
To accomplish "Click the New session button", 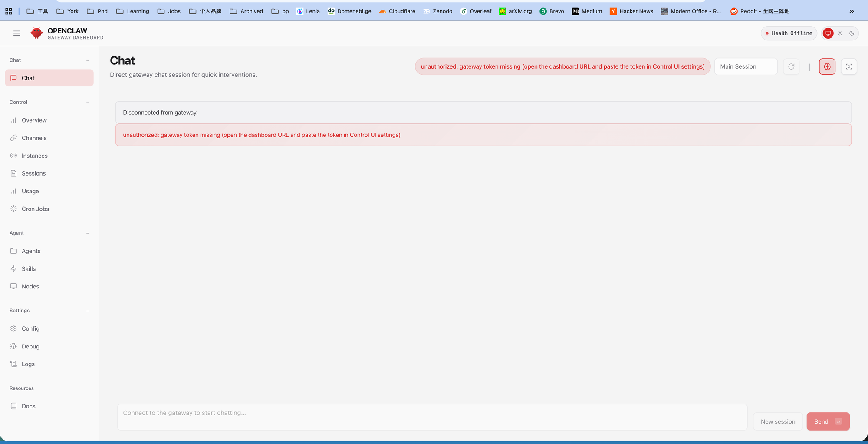I will pos(778,422).
